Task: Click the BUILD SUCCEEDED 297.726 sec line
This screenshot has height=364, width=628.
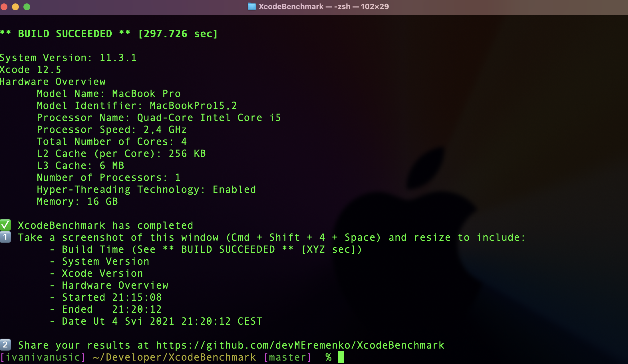Action: coord(108,34)
